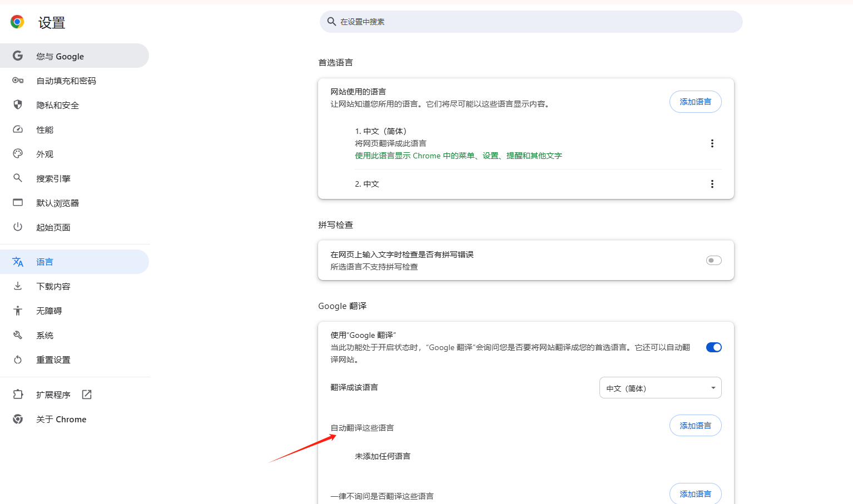Screen dimensions: 853x504
Task: Click 添加语言 under 网站使用的语言
Action: [x=695, y=102]
